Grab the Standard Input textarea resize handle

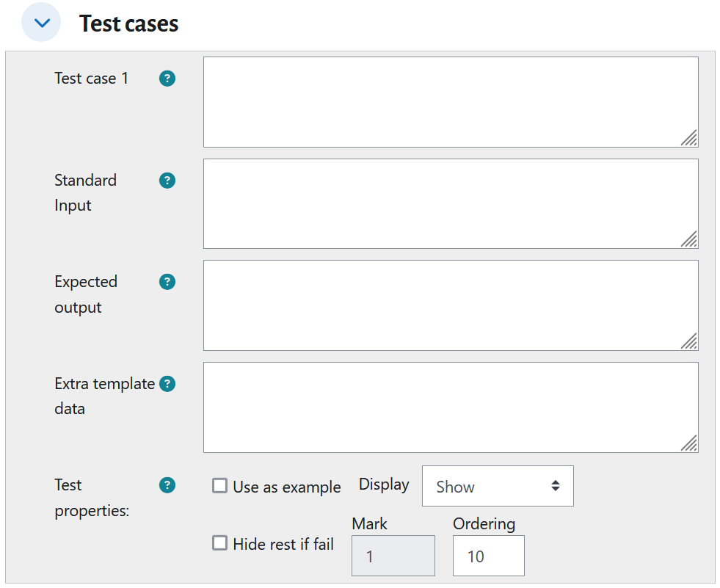689,239
